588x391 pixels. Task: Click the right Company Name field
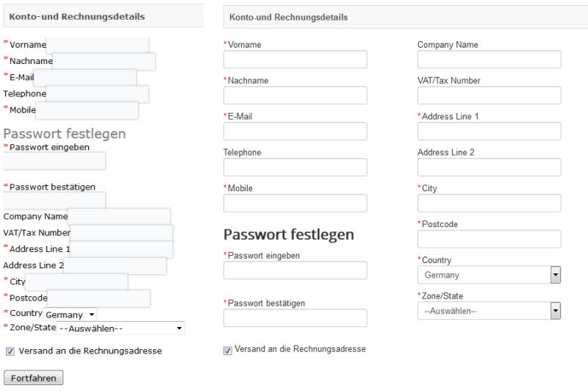point(489,60)
